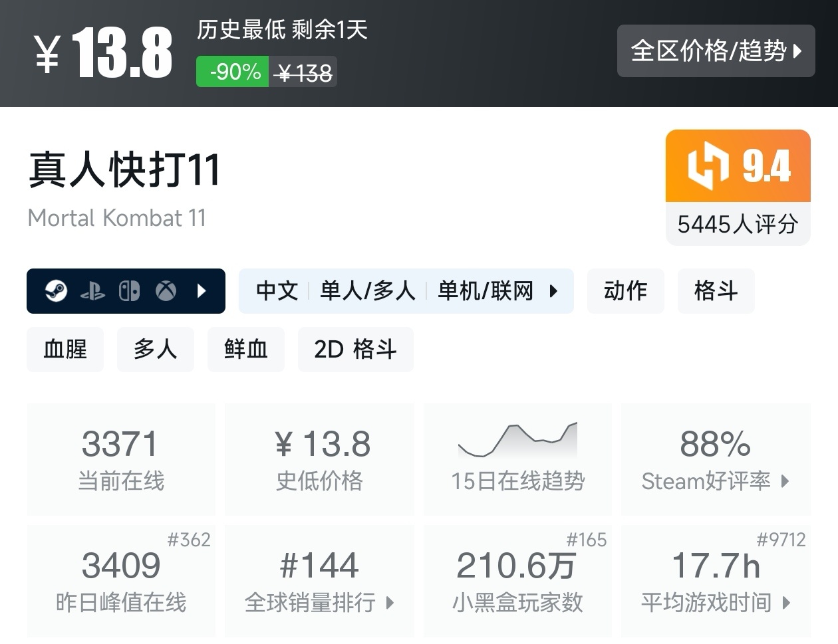Screen dimensions: 838x644
Task: View the 5445人评分 rating count
Action: tap(738, 224)
